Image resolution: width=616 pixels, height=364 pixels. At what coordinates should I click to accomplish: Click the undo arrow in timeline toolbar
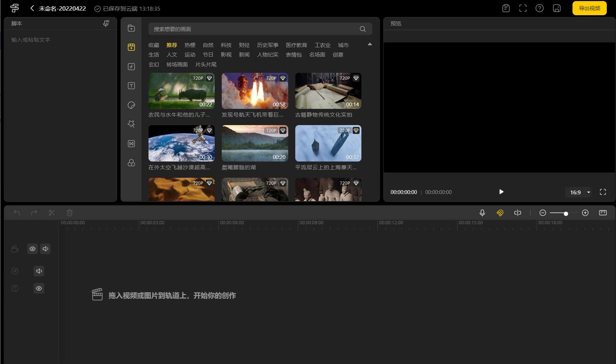click(17, 212)
